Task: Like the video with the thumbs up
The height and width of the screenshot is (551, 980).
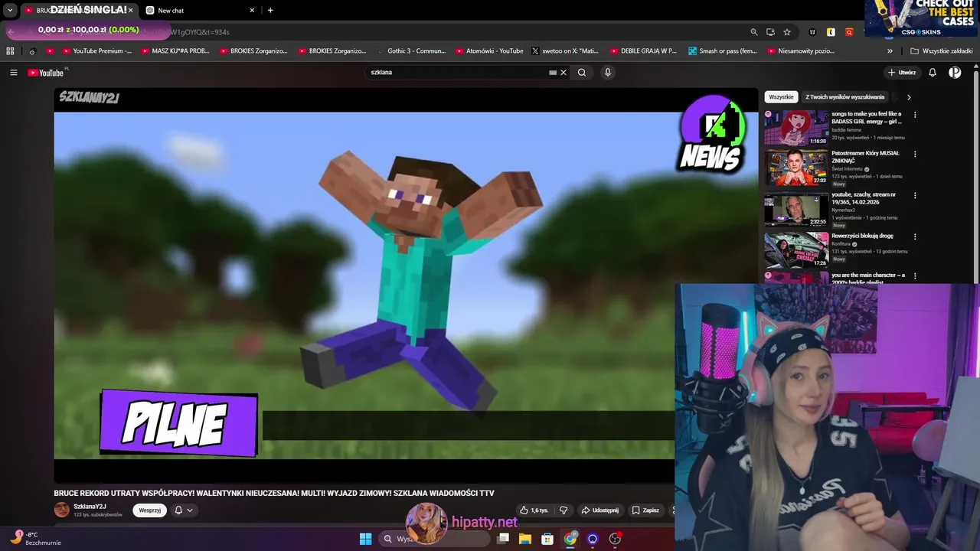Action: click(534, 510)
